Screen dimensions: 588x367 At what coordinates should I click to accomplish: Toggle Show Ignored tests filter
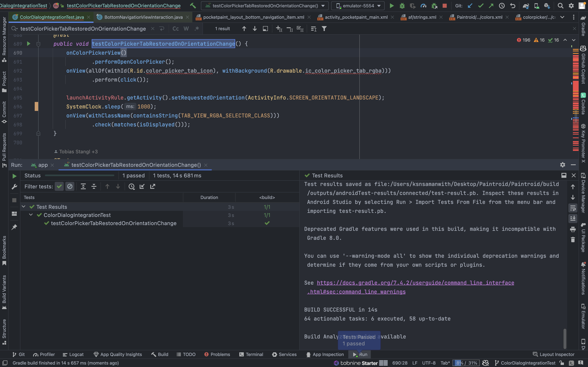tap(70, 186)
